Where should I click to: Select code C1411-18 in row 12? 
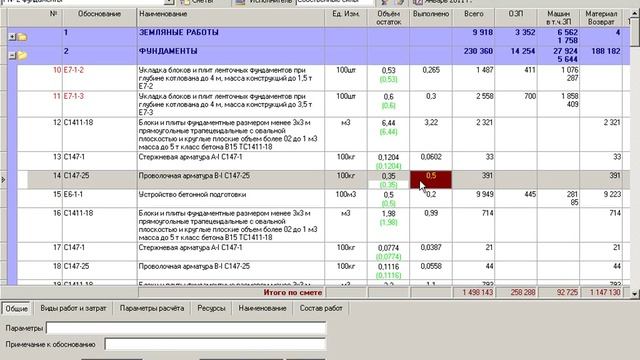(x=78, y=122)
